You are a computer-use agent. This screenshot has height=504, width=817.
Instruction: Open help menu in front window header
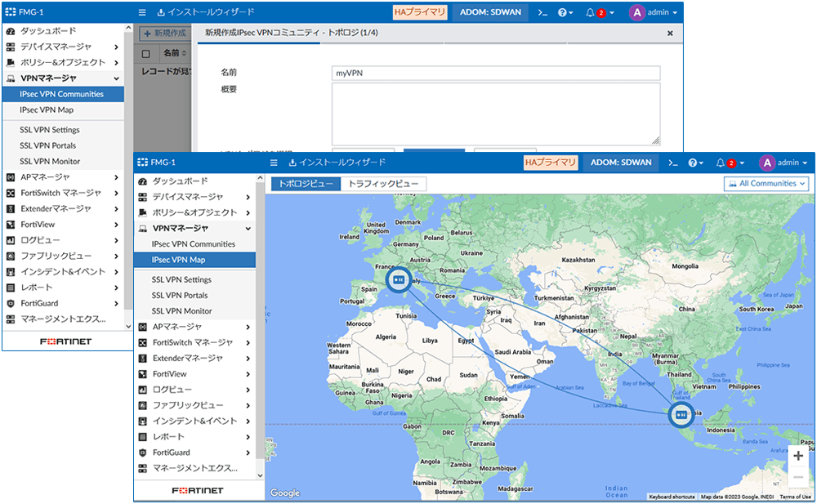pos(695,163)
